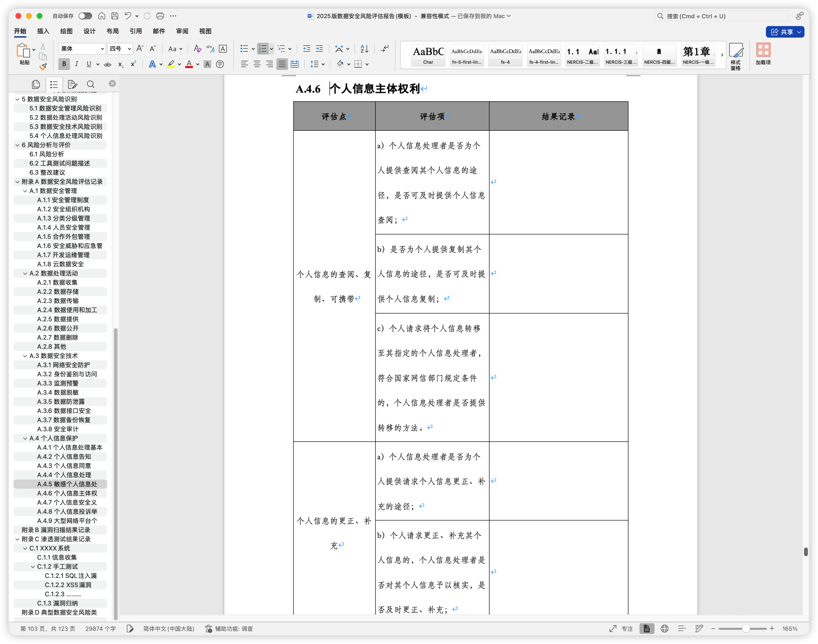Open the search tab in navigation pane
The width and height of the screenshot is (818, 644).
click(x=90, y=84)
